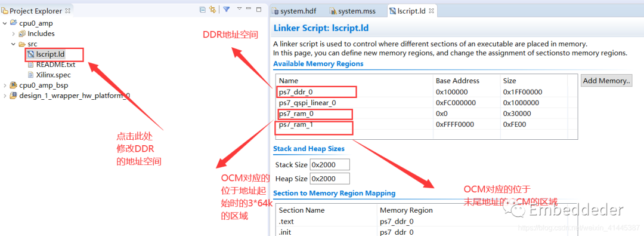Viewport: 644px width, 236px height.
Task: Click the Heap Size input field
Action: (330, 179)
